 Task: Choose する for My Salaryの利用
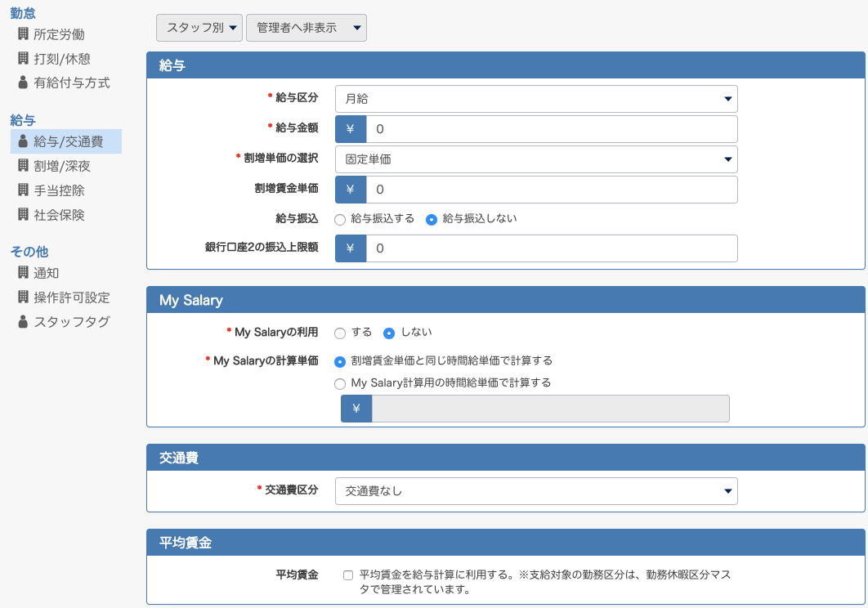(x=340, y=333)
